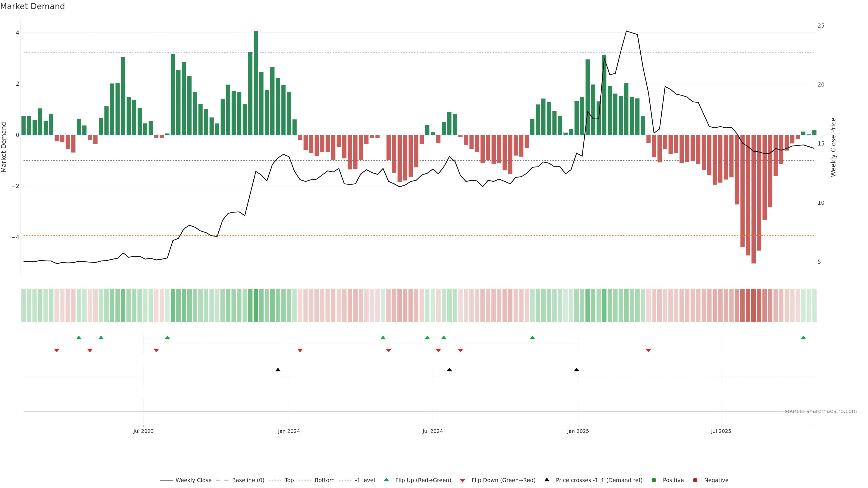This screenshot has width=868, height=488.
Task: Click the Market Demand chart title
Action: [x=32, y=6]
